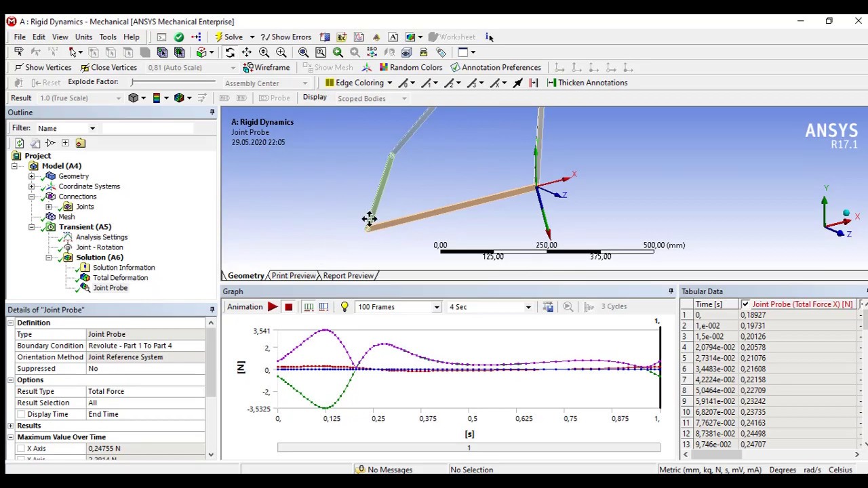The width and height of the screenshot is (868, 488).
Task: Click the Geometry display cube icon
Action: coord(134,98)
